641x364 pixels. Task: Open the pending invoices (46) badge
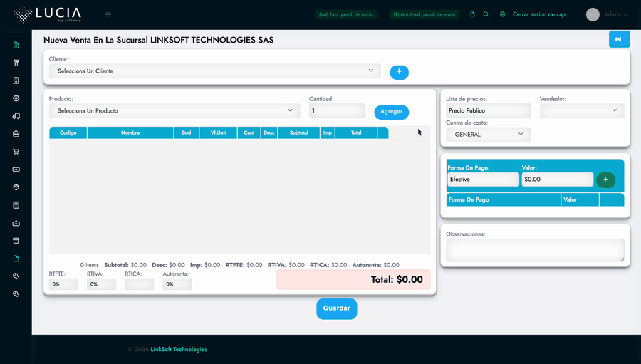point(346,14)
